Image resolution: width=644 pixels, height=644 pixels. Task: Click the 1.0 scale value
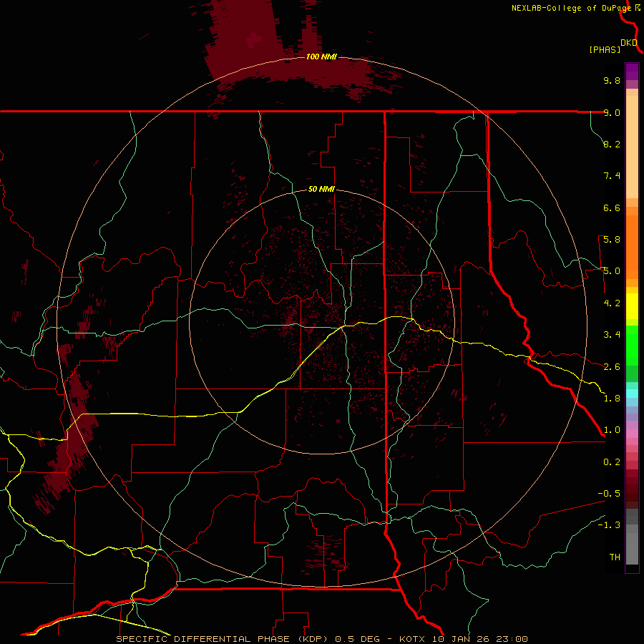[612, 430]
